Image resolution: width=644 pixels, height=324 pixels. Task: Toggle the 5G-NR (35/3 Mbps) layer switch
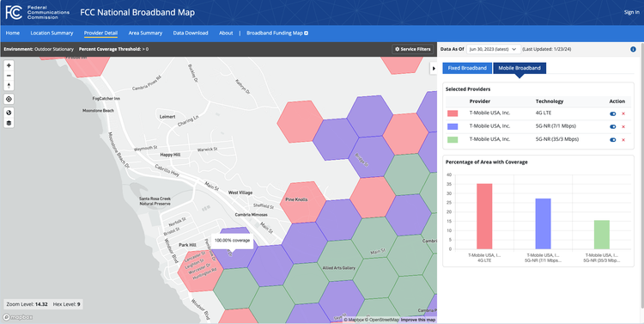point(613,140)
